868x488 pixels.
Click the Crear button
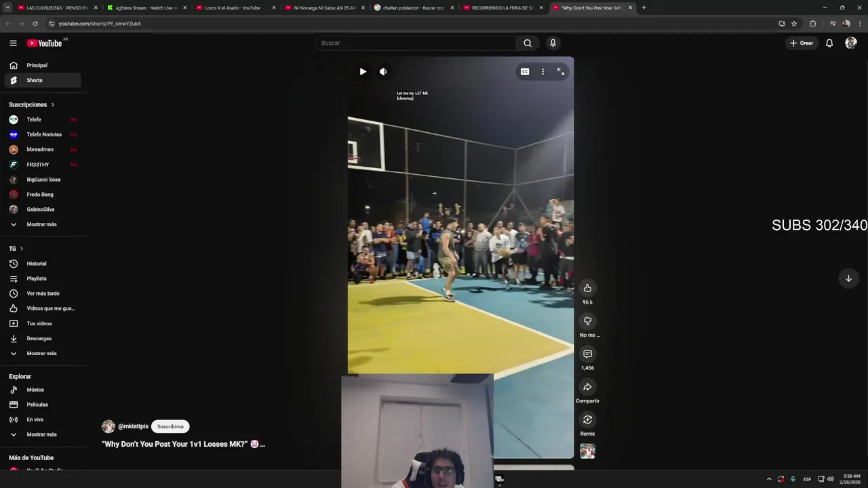click(801, 43)
